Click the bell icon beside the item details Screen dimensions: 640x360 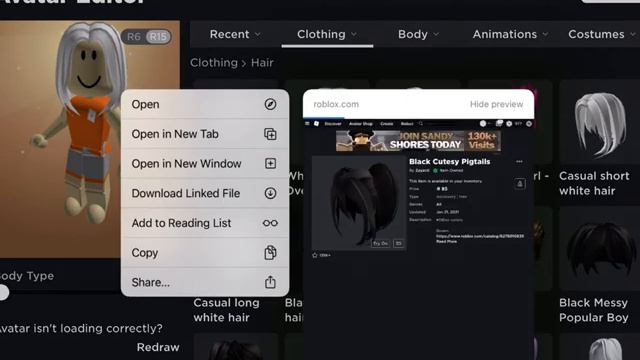pyautogui.click(x=520, y=184)
